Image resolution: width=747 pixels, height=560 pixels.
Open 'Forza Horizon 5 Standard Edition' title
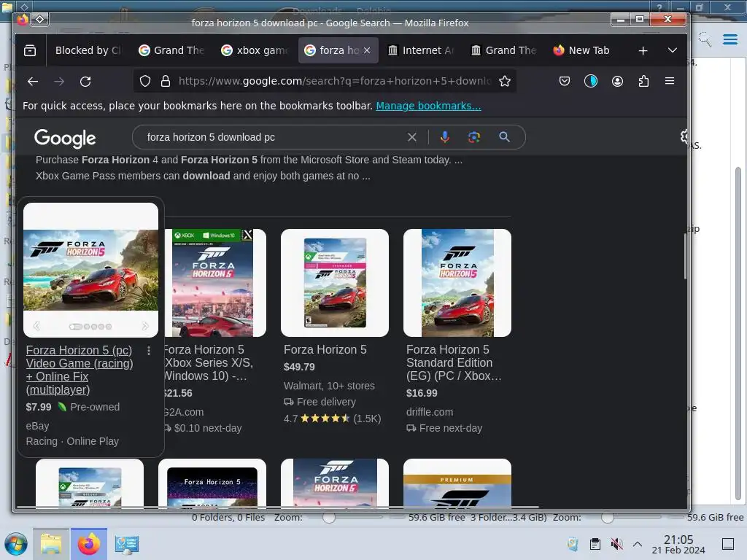[x=454, y=363]
